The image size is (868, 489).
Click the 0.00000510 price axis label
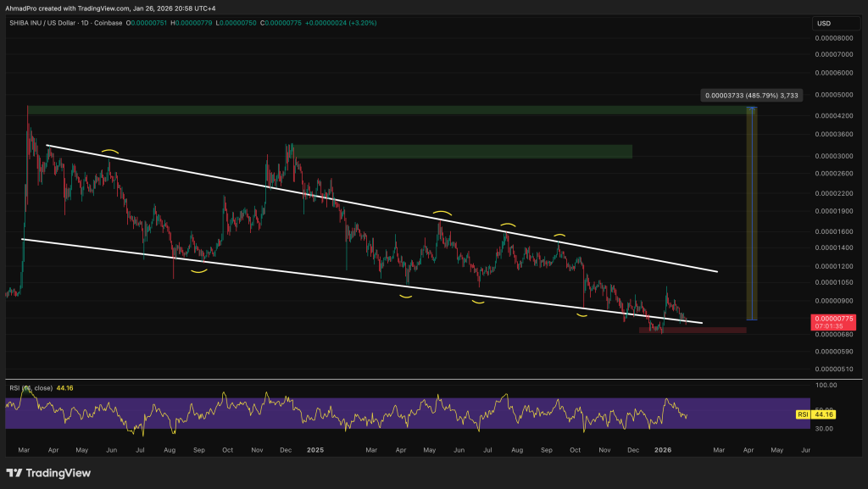tap(834, 369)
